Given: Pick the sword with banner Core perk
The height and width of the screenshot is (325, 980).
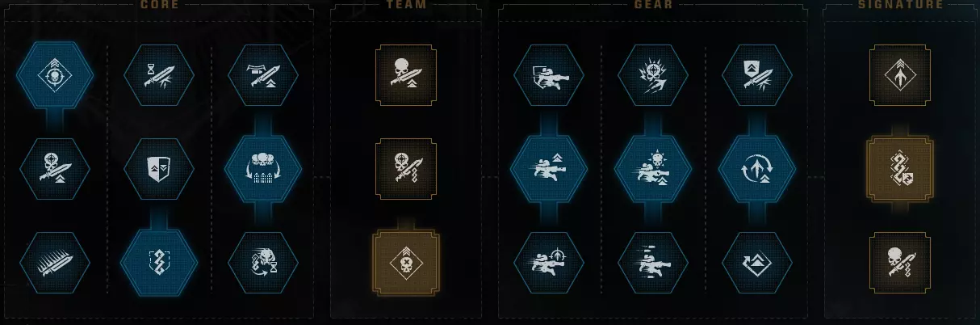Looking at the screenshot, I should tap(263, 75).
